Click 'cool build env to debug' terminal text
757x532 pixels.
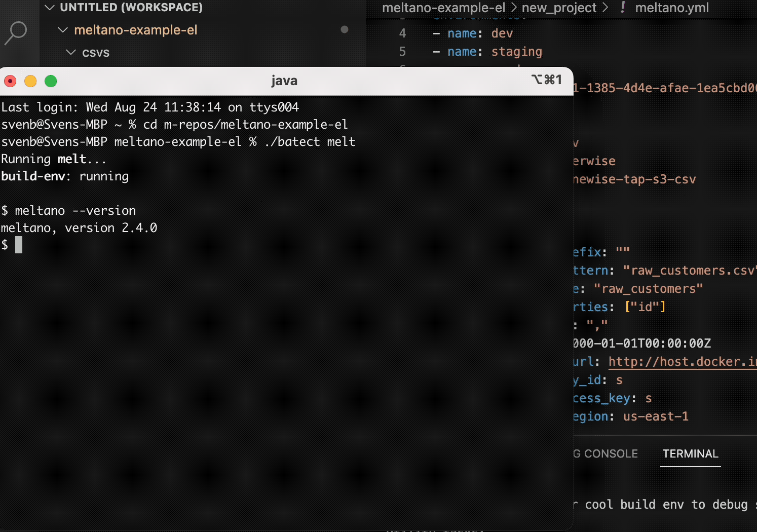[666, 505]
